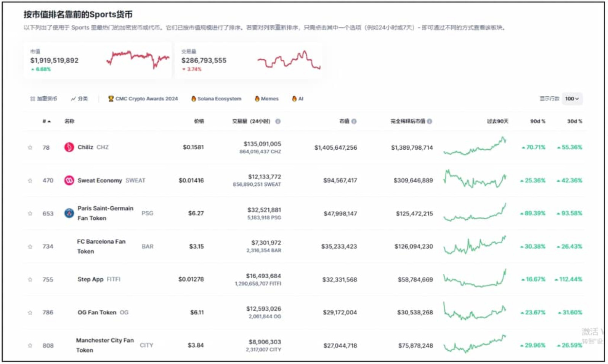The width and height of the screenshot is (608, 364).
Task: Open Sweat Economy 90-day sparkline
Action: click(x=475, y=179)
